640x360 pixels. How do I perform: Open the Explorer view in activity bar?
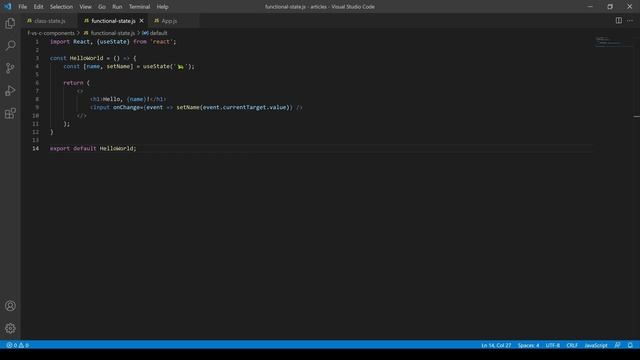10,23
